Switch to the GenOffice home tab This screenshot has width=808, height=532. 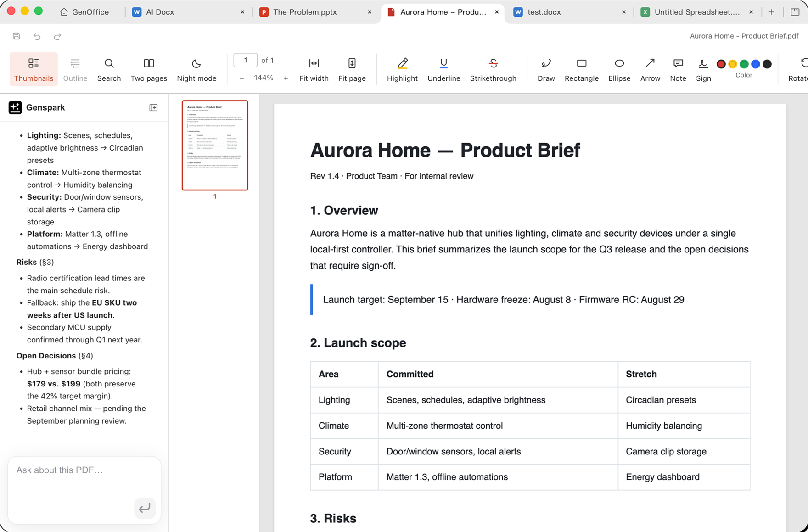click(84, 12)
